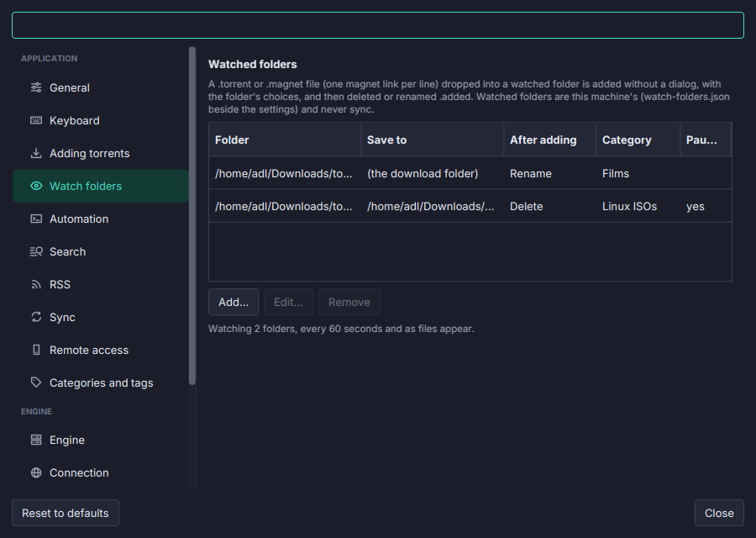Click the Search icon in sidebar
The height and width of the screenshot is (538, 756).
(x=36, y=251)
